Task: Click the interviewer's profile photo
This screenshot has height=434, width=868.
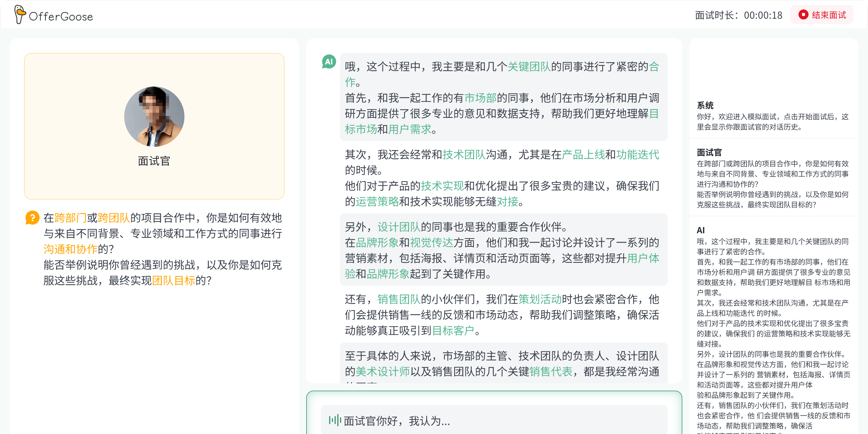Action: click(154, 116)
